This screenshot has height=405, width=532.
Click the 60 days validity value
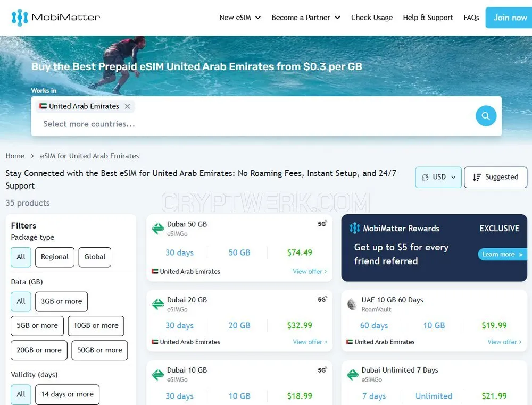click(x=374, y=325)
